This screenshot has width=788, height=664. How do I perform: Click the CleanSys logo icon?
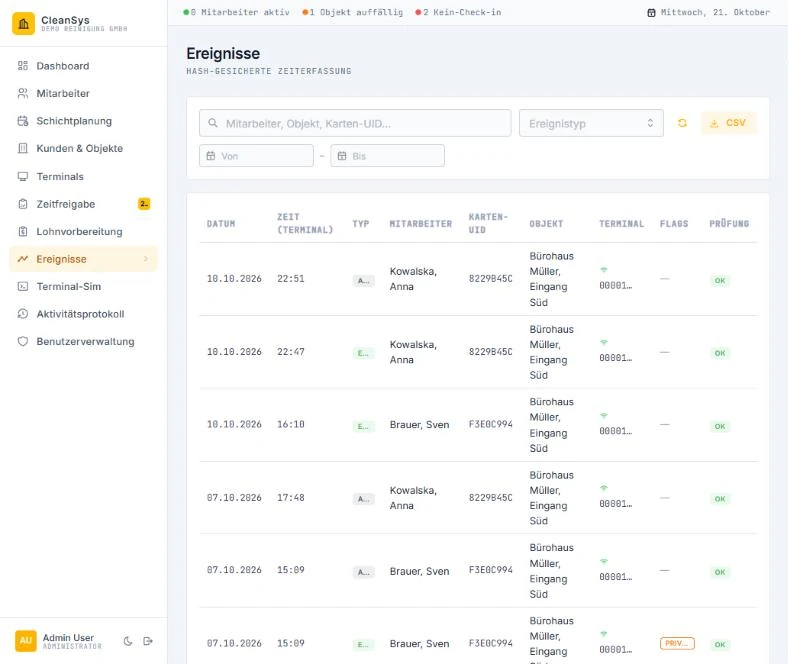point(23,24)
